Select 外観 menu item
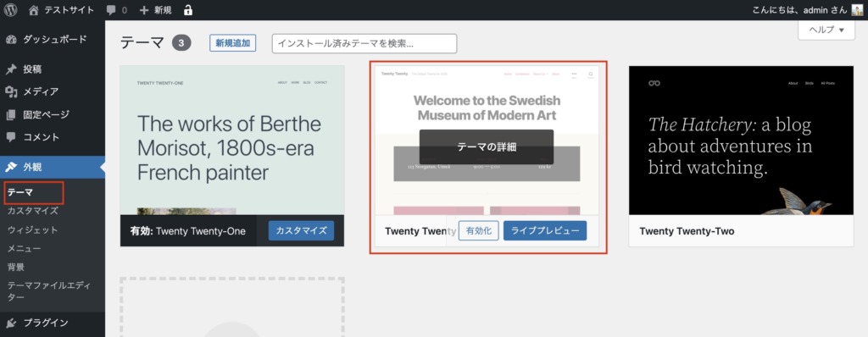The image size is (868, 337). click(53, 167)
